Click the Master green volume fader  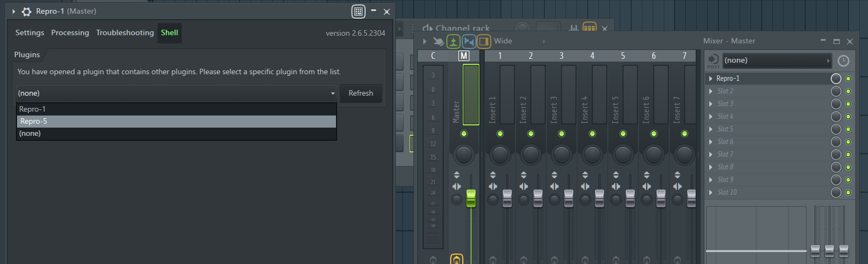tap(471, 198)
